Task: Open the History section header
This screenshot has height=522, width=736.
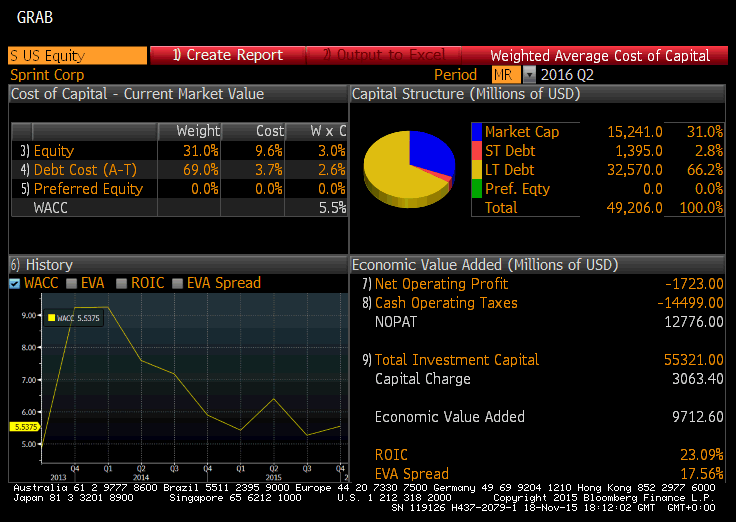Action: coord(178,265)
